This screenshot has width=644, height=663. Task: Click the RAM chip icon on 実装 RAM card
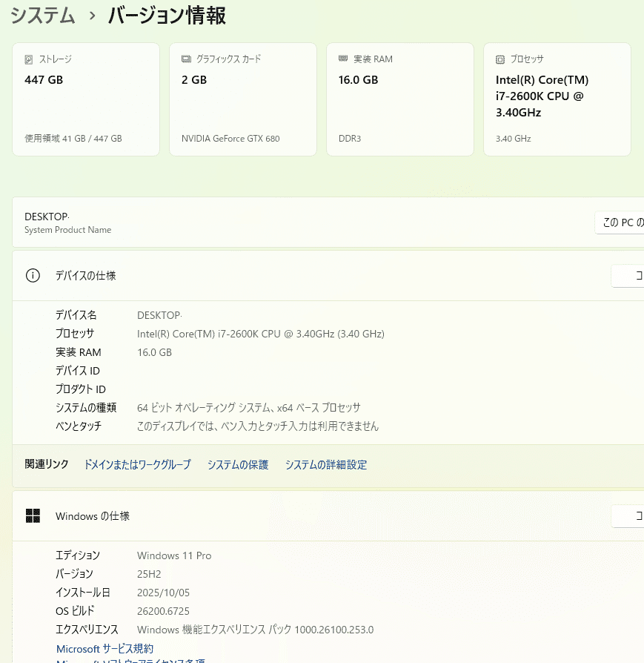(343, 59)
